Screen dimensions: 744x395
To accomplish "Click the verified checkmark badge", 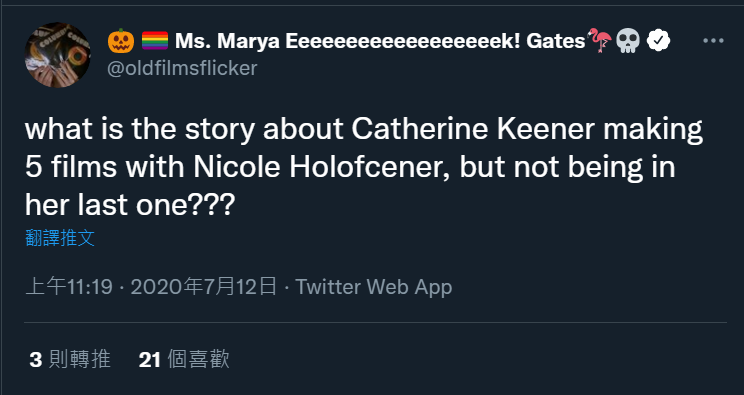I will (x=658, y=41).
